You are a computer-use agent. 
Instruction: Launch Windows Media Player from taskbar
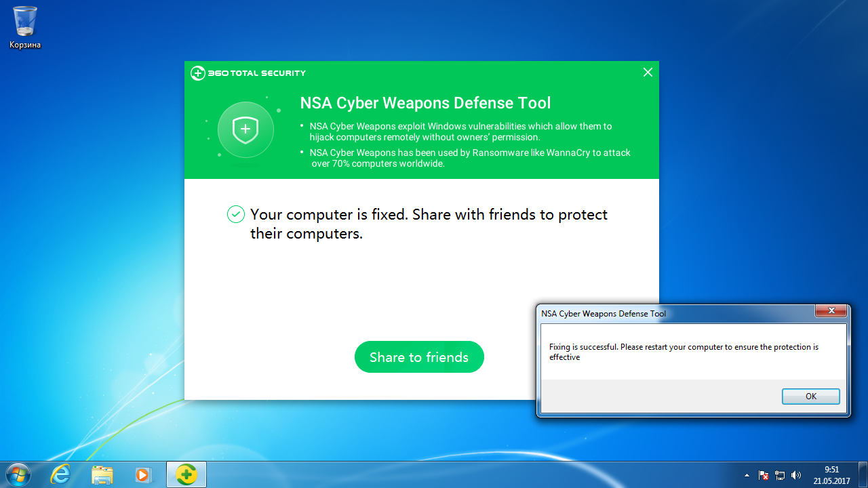coord(144,474)
